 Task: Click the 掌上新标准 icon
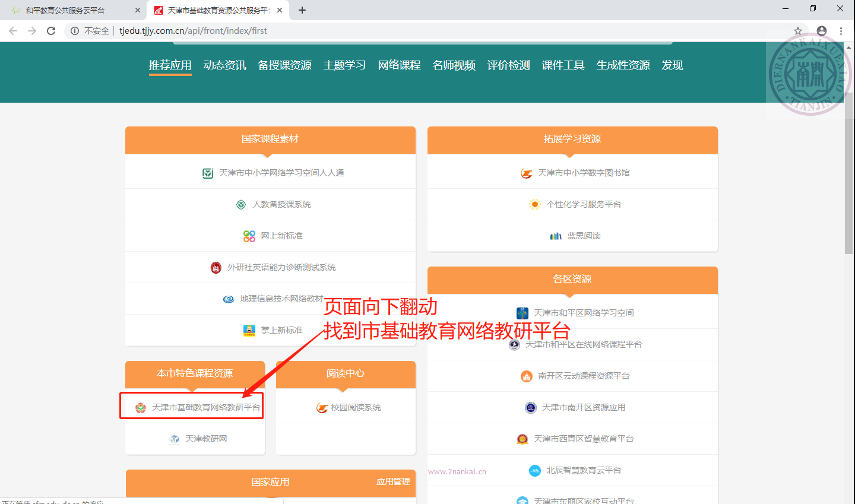pos(249,331)
